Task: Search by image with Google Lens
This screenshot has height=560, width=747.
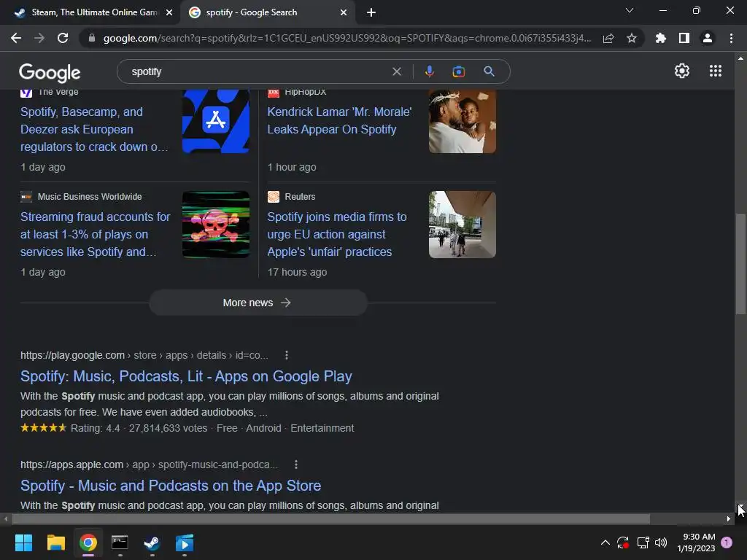Action: pos(458,71)
